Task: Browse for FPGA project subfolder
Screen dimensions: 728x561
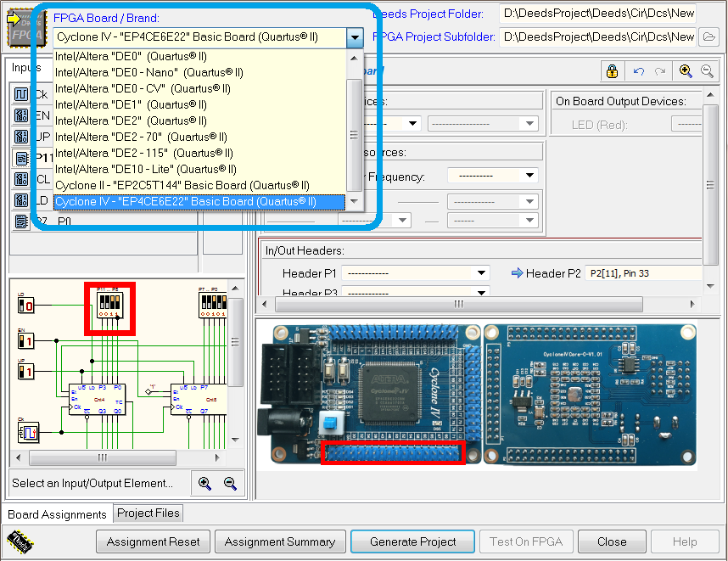Action: click(709, 36)
